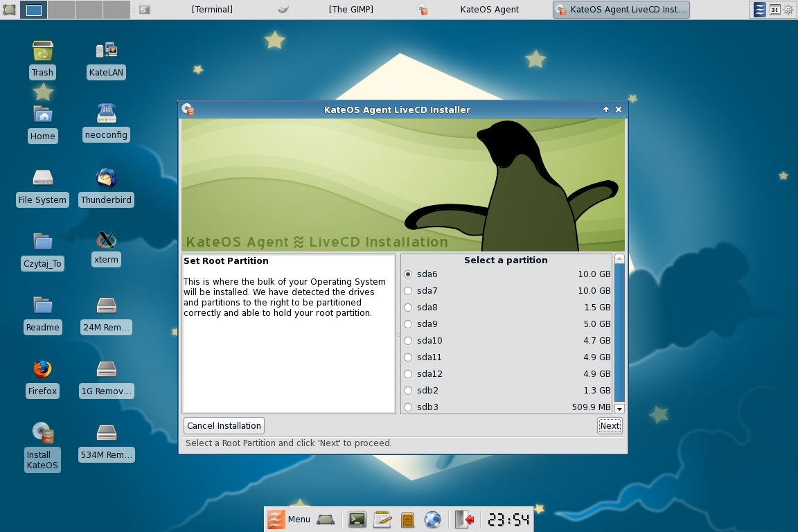
Task: Launch the neoconfig desktop icon
Action: click(107, 113)
